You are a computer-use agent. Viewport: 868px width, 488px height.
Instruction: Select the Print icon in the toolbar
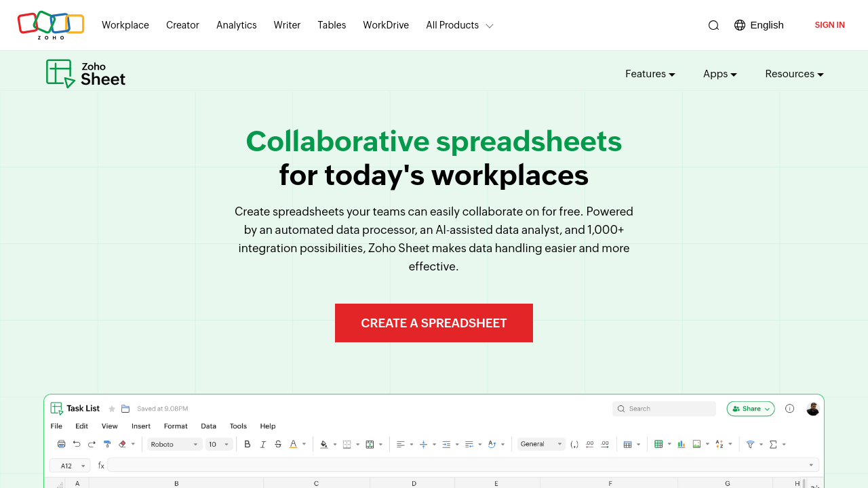pyautogui.click(x=61, y=444)
